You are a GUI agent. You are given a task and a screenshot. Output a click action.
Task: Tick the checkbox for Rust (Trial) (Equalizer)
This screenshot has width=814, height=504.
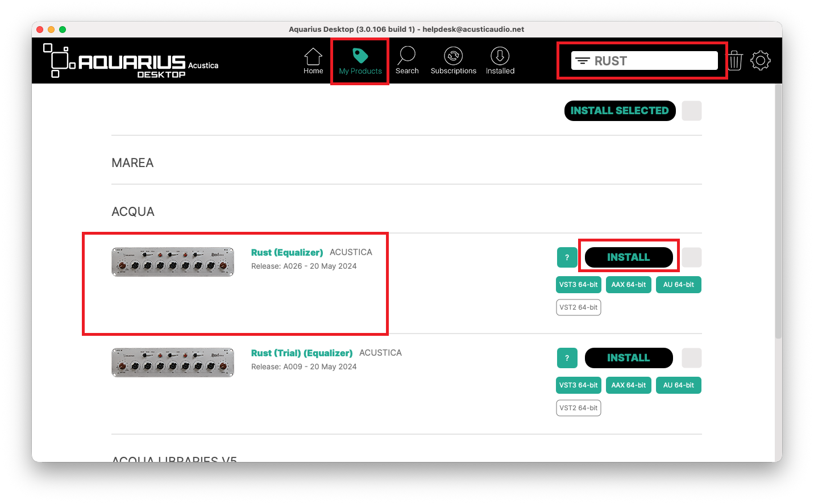click(692, 358)
